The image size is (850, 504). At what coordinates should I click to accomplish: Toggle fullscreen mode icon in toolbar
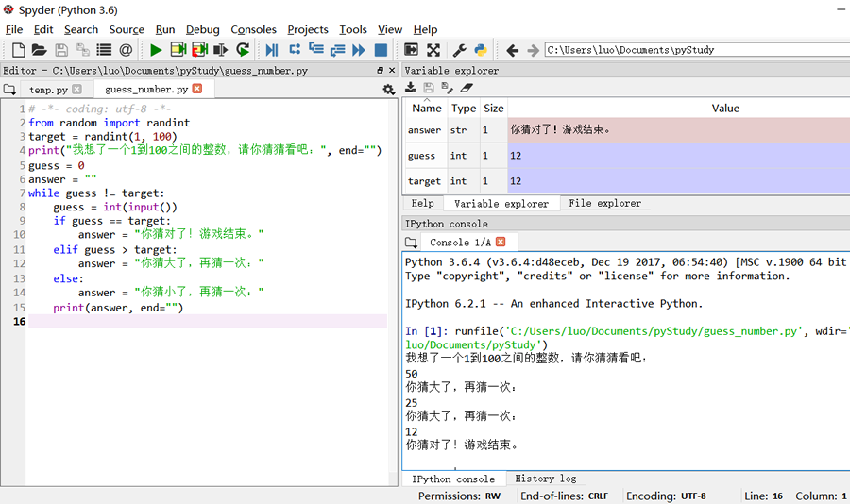coord(433,50)
